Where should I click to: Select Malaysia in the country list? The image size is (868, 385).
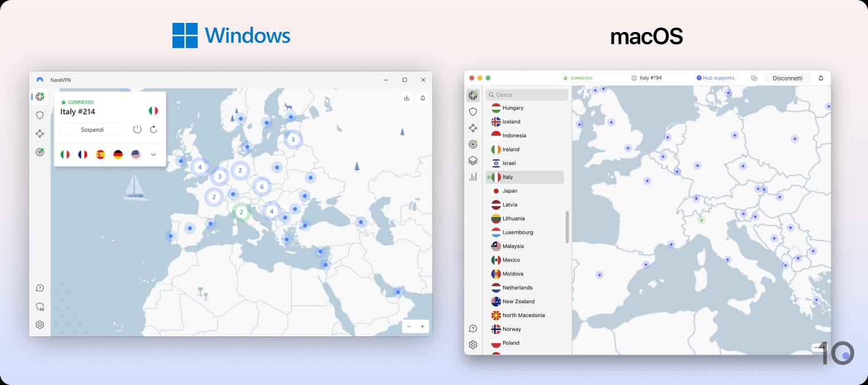click(x=525, y=246)
